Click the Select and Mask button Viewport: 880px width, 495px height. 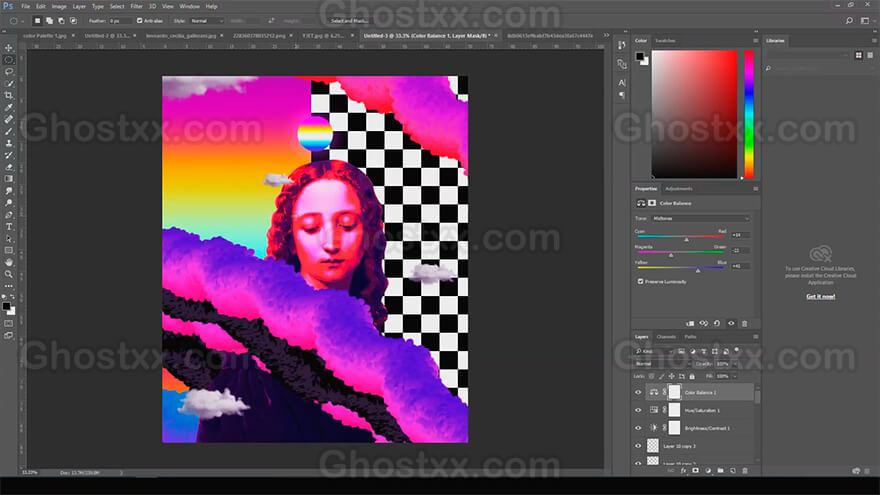[x=349, y=21]
